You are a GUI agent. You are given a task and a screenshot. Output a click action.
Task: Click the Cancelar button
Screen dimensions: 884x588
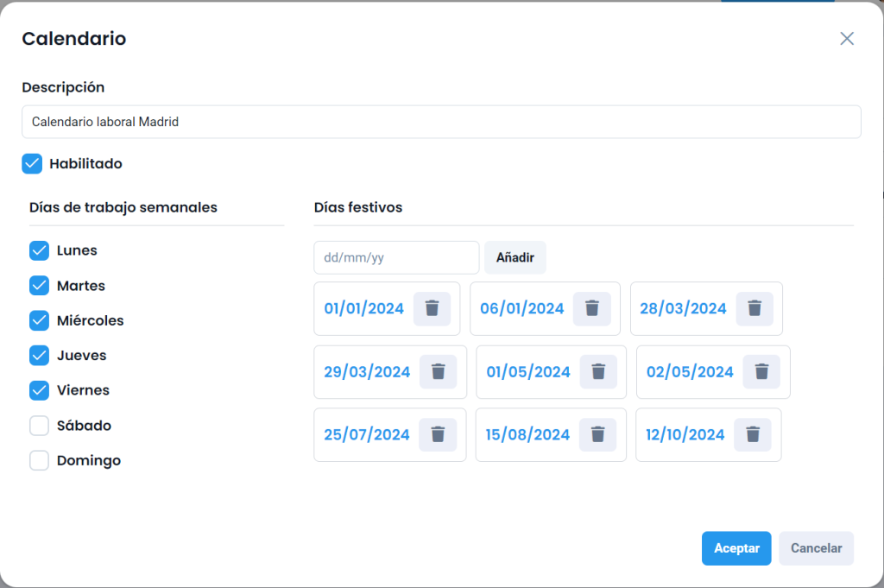click(x=816, y=548)
